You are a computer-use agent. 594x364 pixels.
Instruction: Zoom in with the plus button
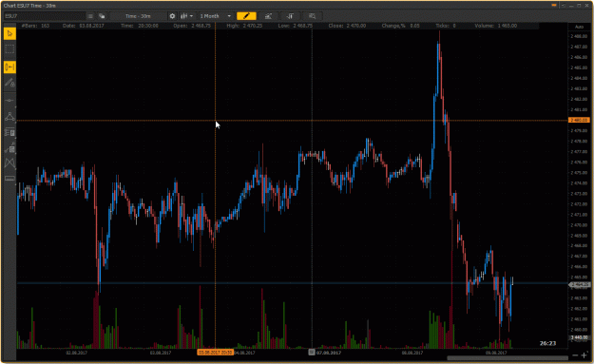point(584,355)
